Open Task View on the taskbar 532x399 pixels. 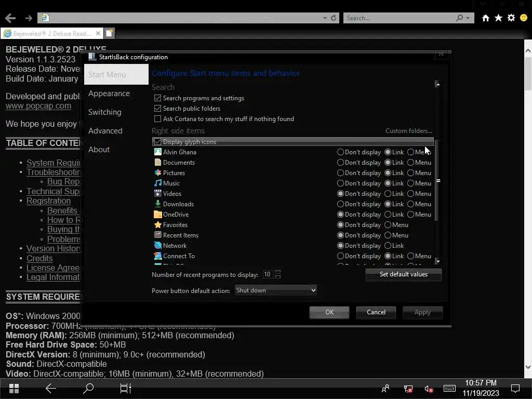[x=126, y=389]
